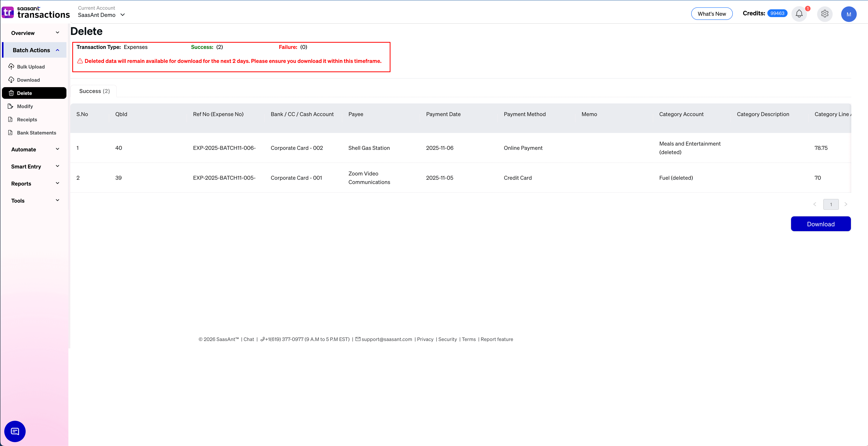The width and height of the screenshot is (868, 446).
Task: Open the What's New dialog
Action: [712, 13]
